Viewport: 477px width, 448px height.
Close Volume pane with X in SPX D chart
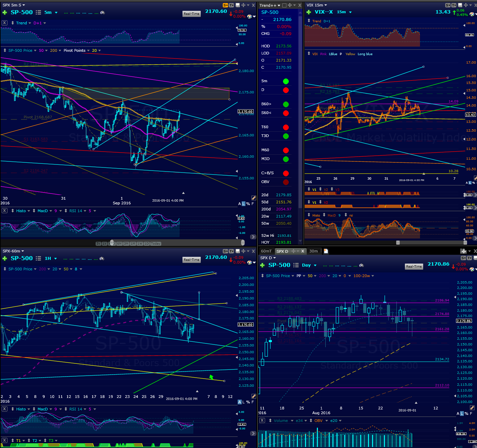(262, 420)
